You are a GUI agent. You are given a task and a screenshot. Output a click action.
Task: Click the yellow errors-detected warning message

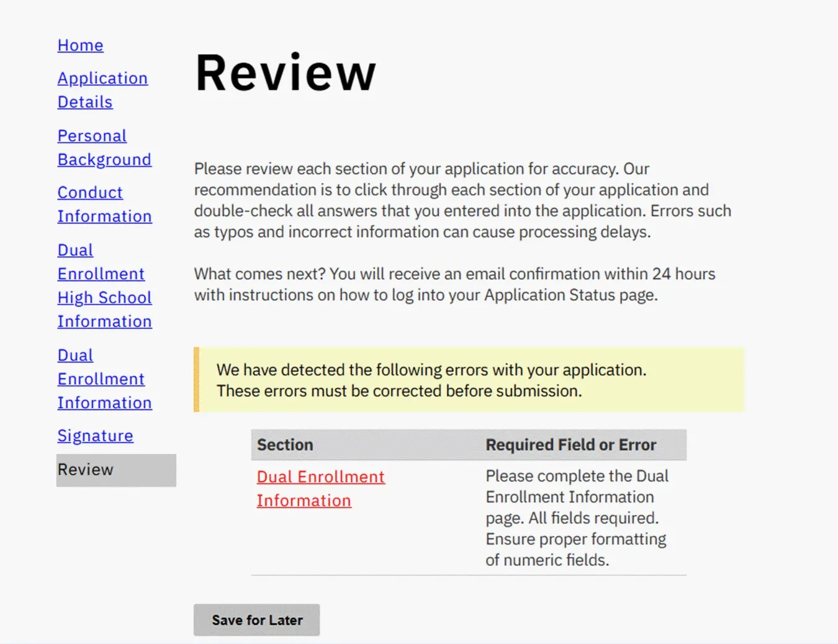pyautogui.click(x=431, y=380)
